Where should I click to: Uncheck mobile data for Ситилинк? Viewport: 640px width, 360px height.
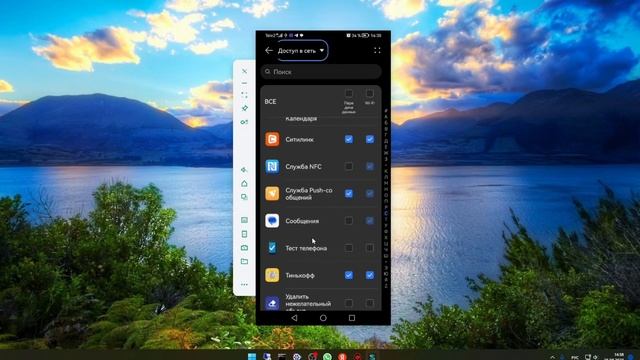(349, 139)
